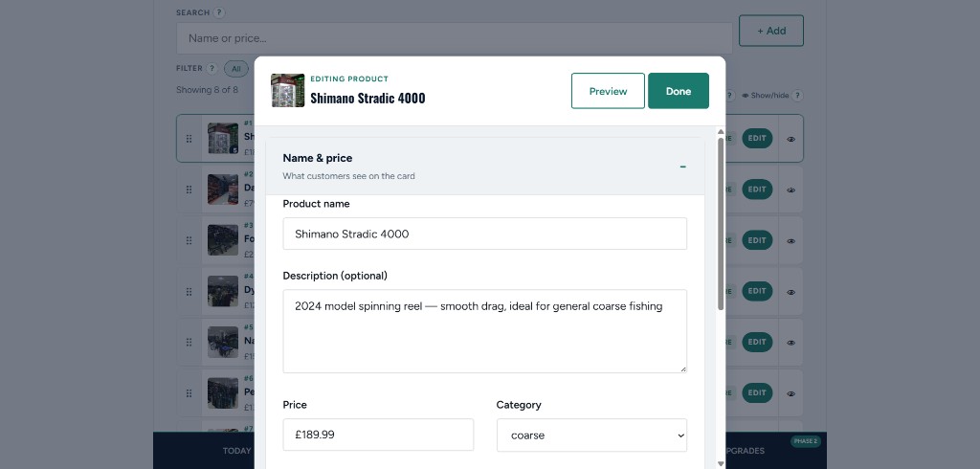This screenshot has width=980, height=469.
Task: Toggle visibility eye for product #5
Action: tap(791, 343)
